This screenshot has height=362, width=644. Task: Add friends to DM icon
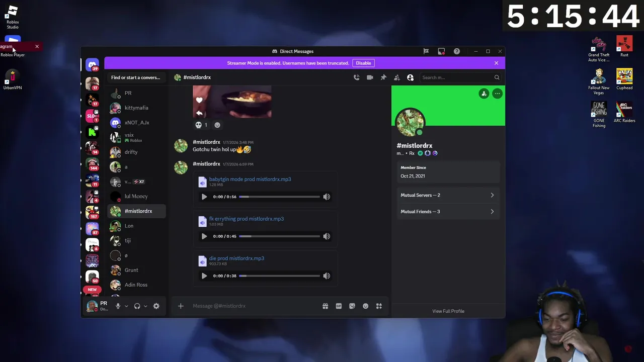point(397,77)
